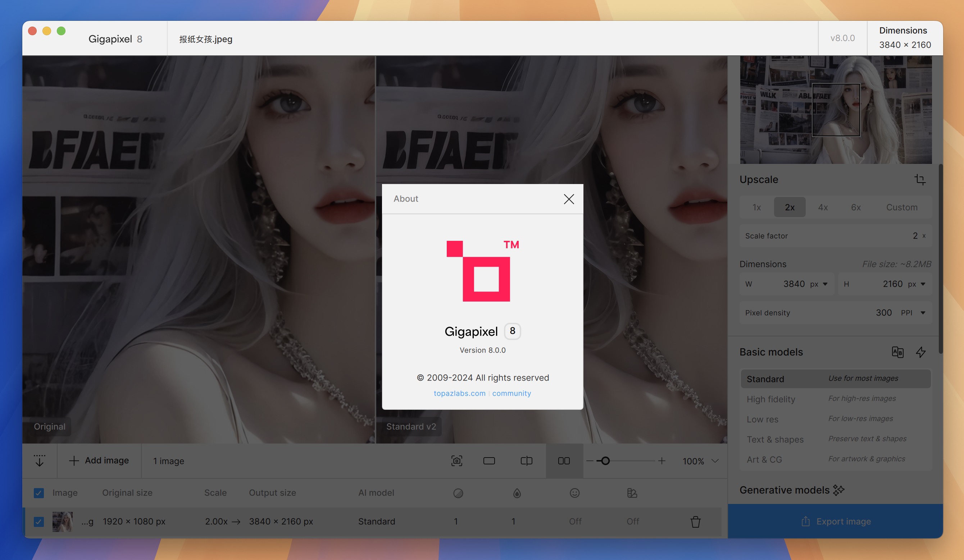The height and width of the screenshot is (560, 964).
Task: Click the sharpen droplet column header icon
Action: tap(517, 493)
